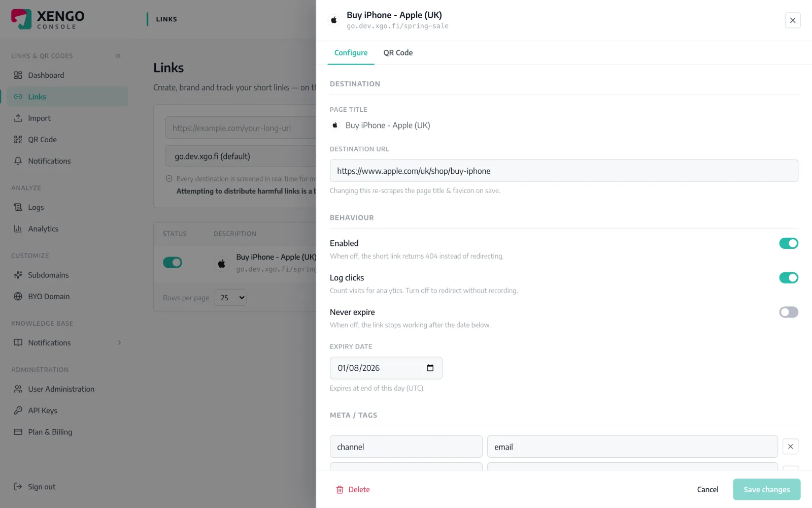Image resolution: width=812 pixels, height=508 pixels.
Task: Click the Knowledge Base book icon
Action: point(18,342)
